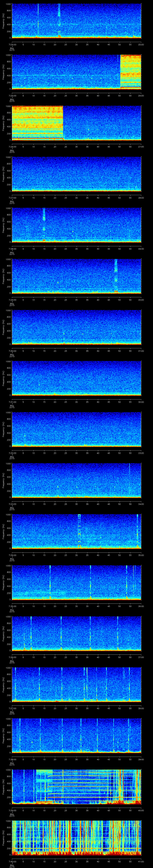Select the spectrogram panel starting at 7:27:00
This screenshot has width=153, height=868.
tap(76, 174)
